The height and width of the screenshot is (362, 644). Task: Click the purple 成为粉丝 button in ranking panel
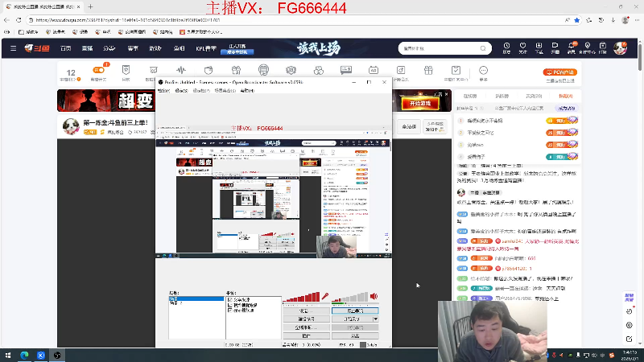pos(567,109)
